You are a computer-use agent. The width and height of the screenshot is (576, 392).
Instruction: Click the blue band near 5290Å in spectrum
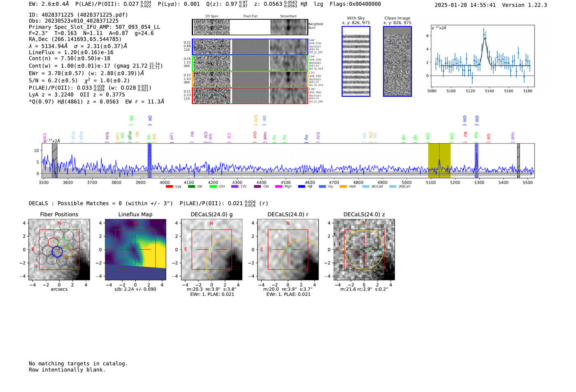[x=476, y=161]
